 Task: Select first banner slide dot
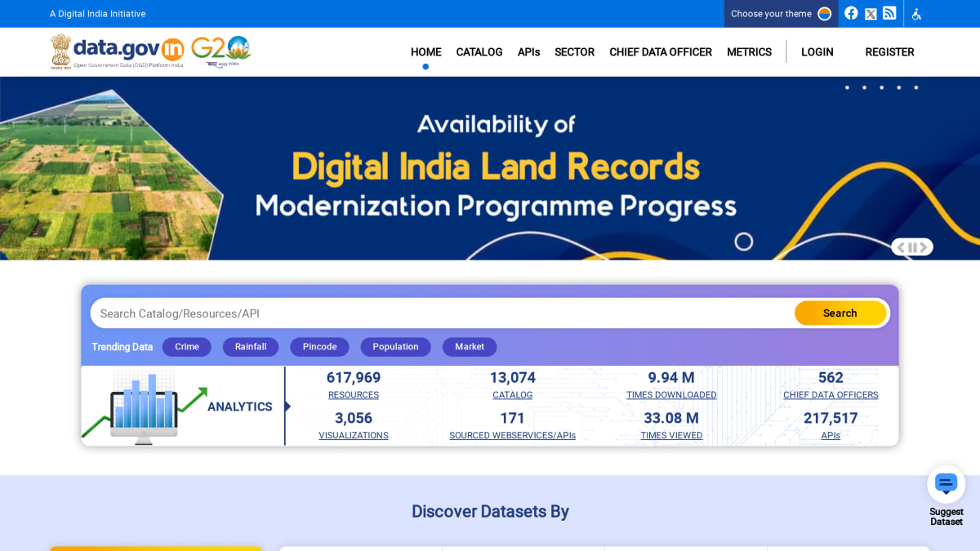(847, 87)
